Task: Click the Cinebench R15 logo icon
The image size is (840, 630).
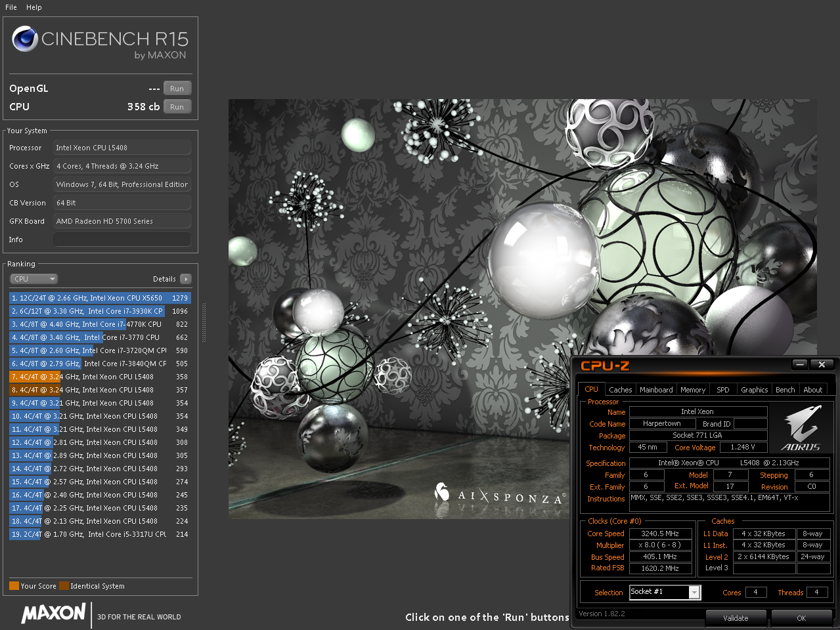Action: click(25, 39)
